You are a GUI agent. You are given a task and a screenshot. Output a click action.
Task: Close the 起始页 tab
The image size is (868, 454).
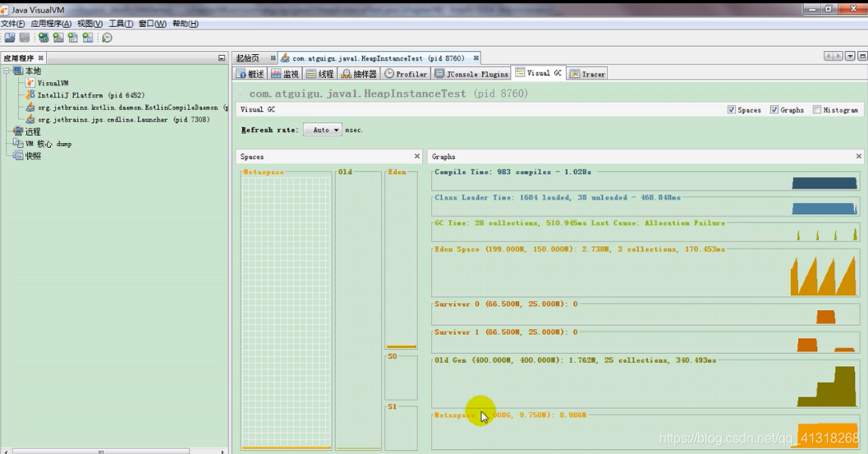[x=273, y=57]
